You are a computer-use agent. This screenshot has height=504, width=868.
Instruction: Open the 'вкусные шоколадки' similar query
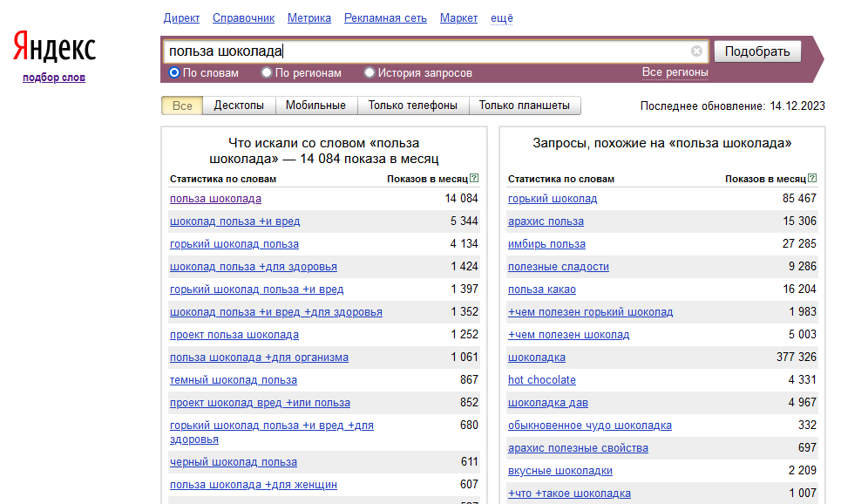click(560, 471)
